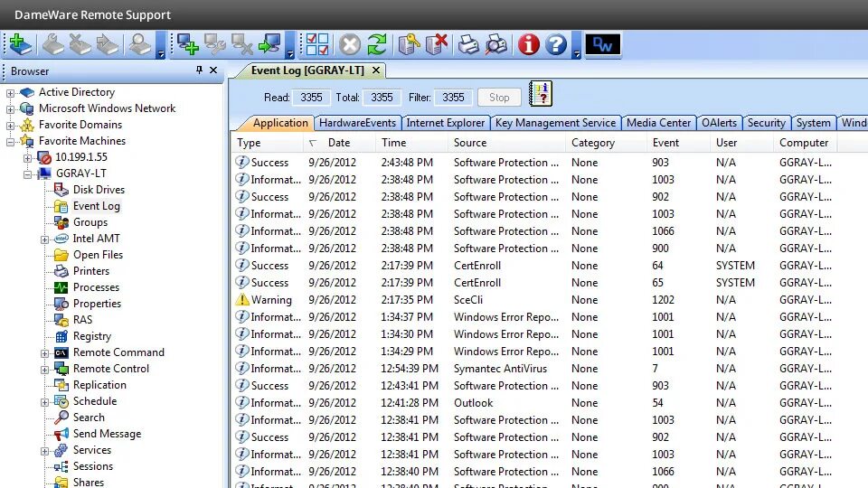This screenshot has width=868, height=488.
Task: Click the connect to machine green arrow icon
Action: coord(269,44)
